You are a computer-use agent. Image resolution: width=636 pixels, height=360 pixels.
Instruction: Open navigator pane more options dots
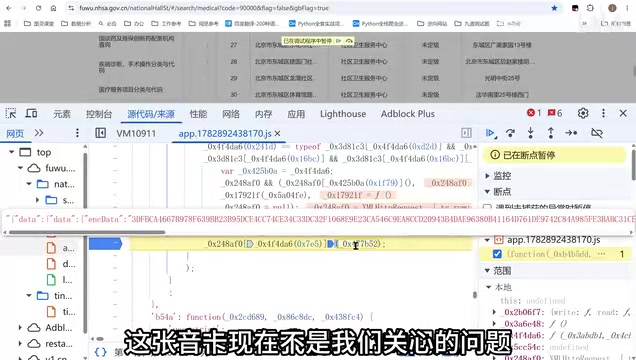click(77, 133)
